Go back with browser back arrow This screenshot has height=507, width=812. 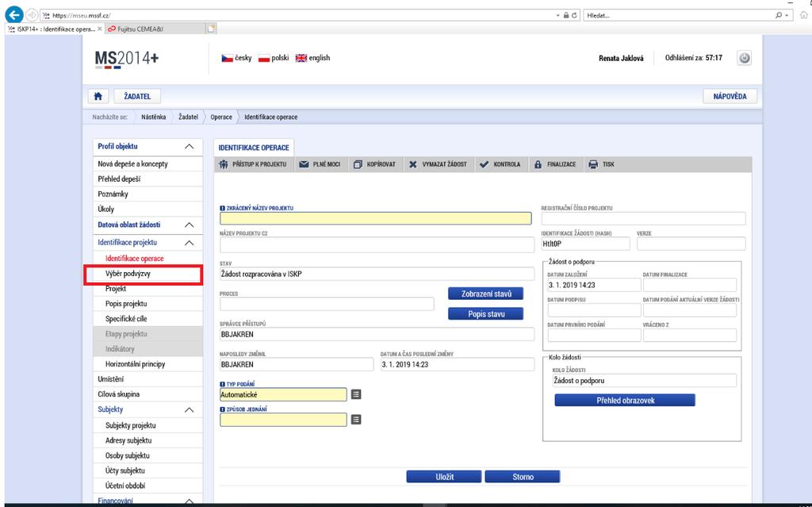pos(14,15)
